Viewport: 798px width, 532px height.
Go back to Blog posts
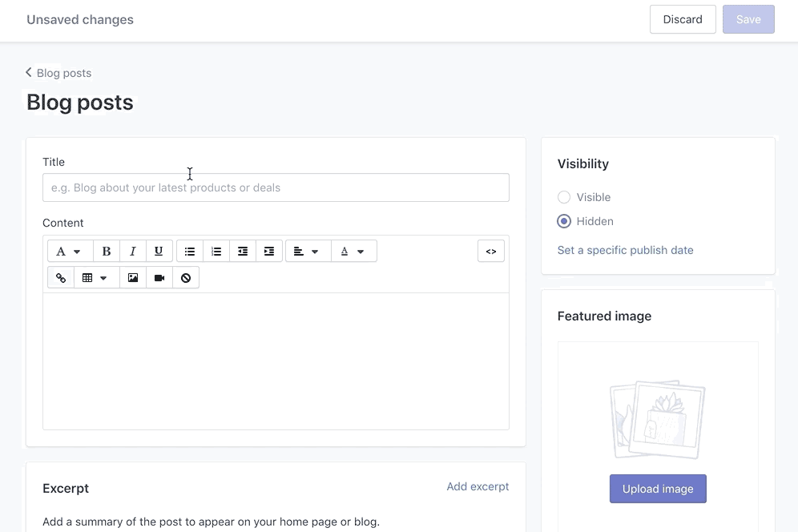59,73
